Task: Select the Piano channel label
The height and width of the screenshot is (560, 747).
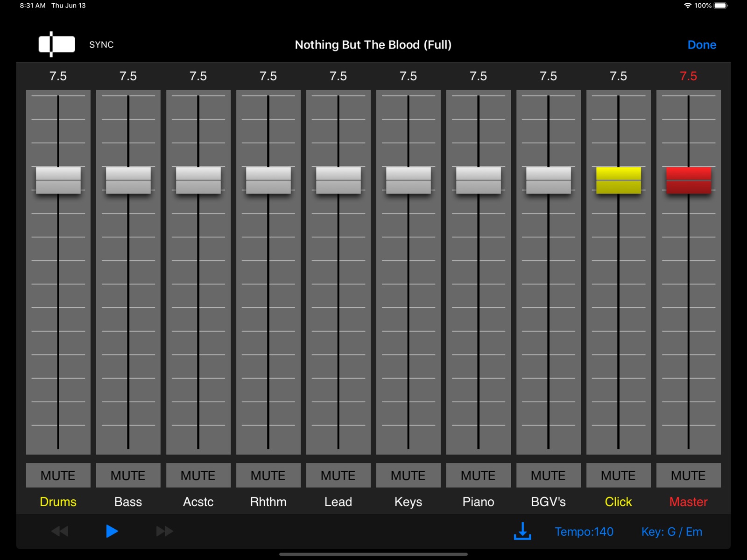Action: click(x=479, y=502)
